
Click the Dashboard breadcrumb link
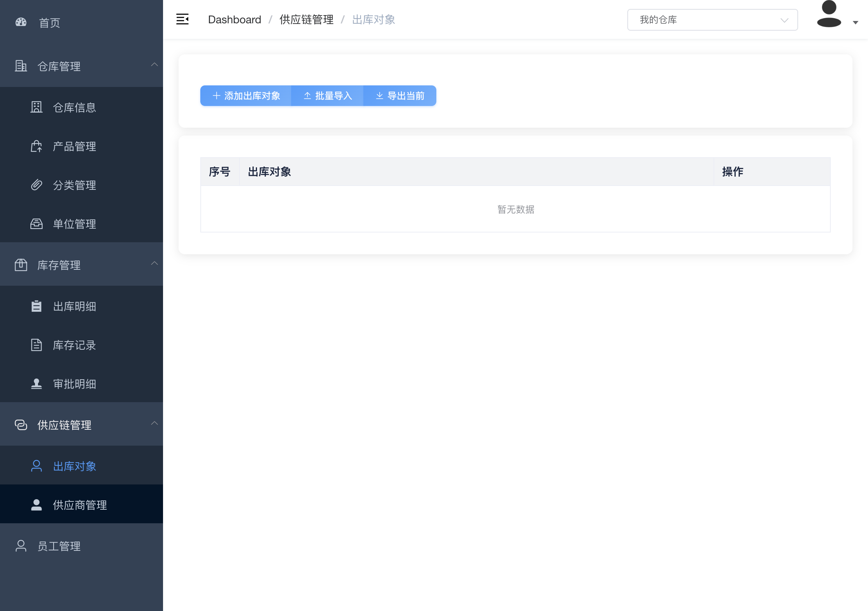tap(234, 19)
